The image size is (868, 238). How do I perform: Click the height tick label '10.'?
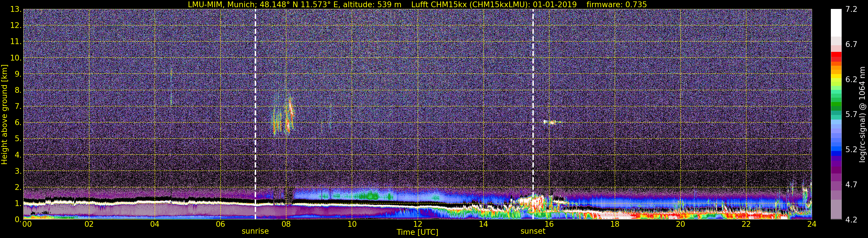tap(16, 58)
